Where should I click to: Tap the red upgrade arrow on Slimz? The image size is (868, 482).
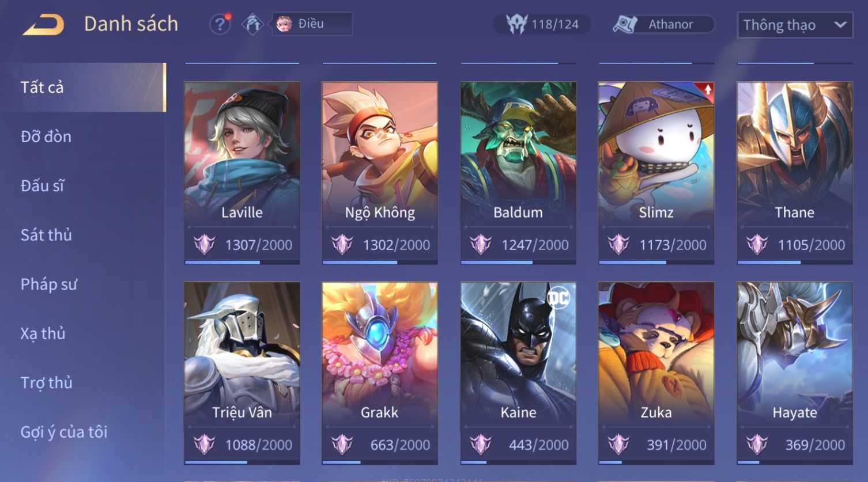(707, 90)
